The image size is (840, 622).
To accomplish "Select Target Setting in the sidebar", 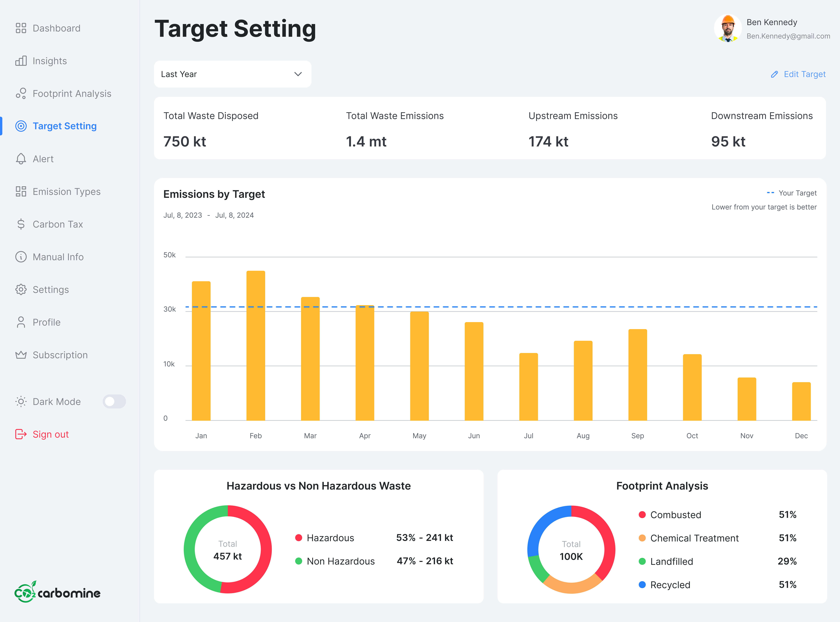I will pyautogui.click(x=64, y=126).
